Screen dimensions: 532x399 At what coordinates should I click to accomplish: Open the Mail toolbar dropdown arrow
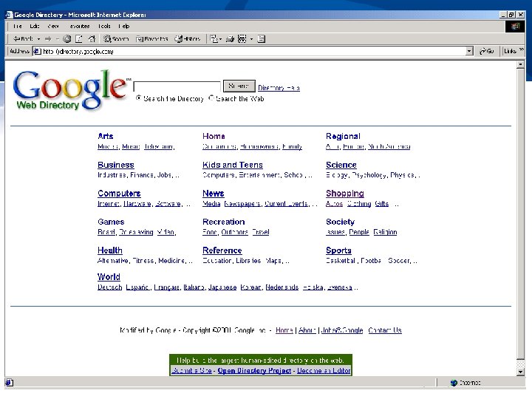coord(220,39)
